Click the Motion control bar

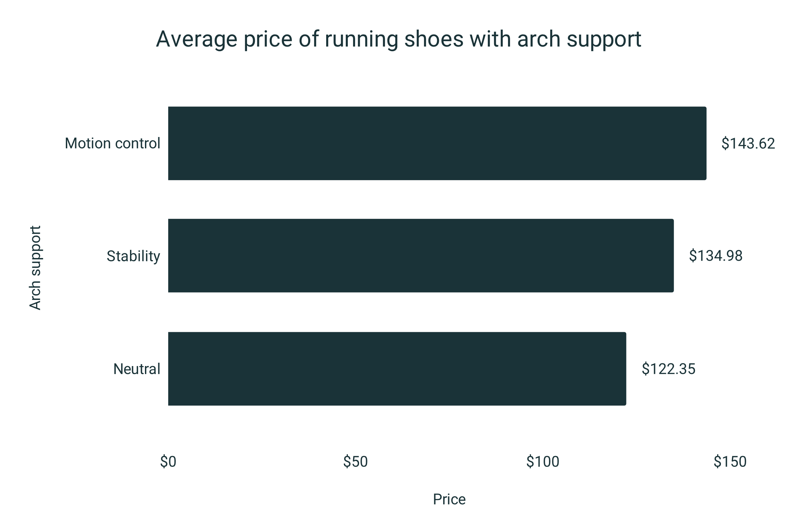point(437,143)
